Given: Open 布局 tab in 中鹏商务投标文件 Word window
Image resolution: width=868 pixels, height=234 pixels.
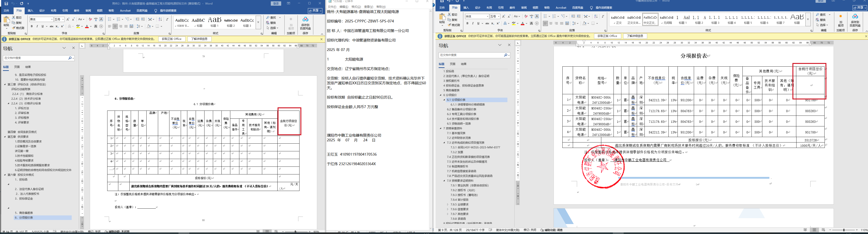Looking at the screenshot, I should click(489, 8).
